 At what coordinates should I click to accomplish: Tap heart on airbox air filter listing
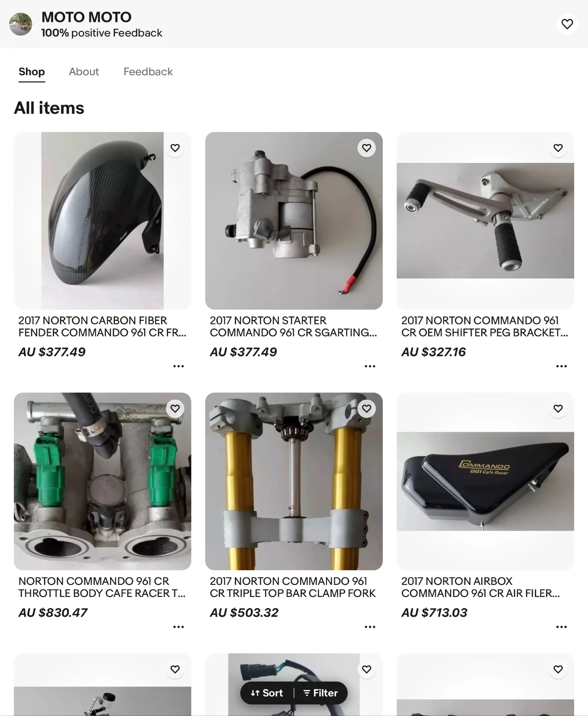pos(558,409)
